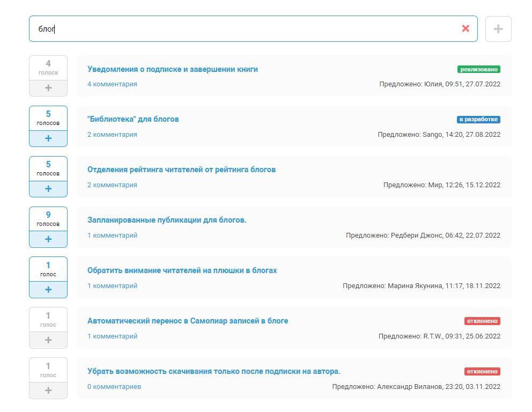
Task: Open Запланированные публикации для блогов title
Action: pyautogui.click(x=167, y=220)
